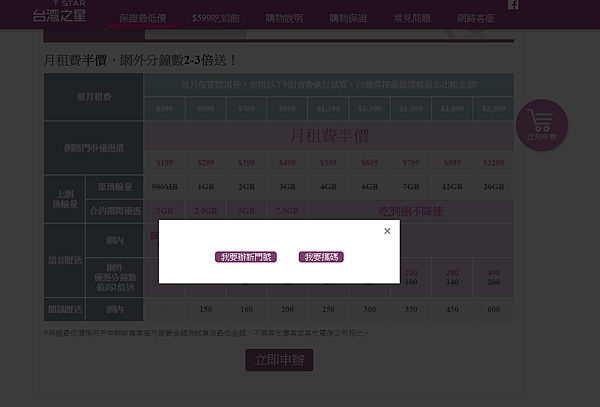Viewport: 600px width, 407px height.
Task: Click the 立即申辦 button below the table
Action: (279, 360)
